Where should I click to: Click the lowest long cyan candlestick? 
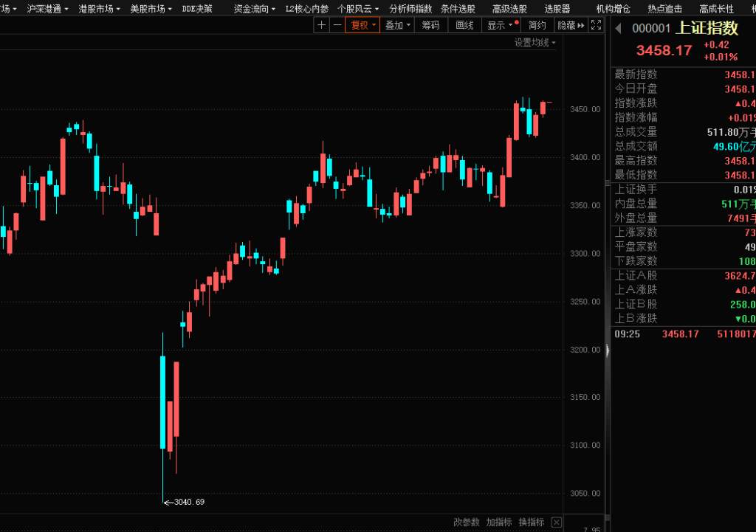point(163,402)
